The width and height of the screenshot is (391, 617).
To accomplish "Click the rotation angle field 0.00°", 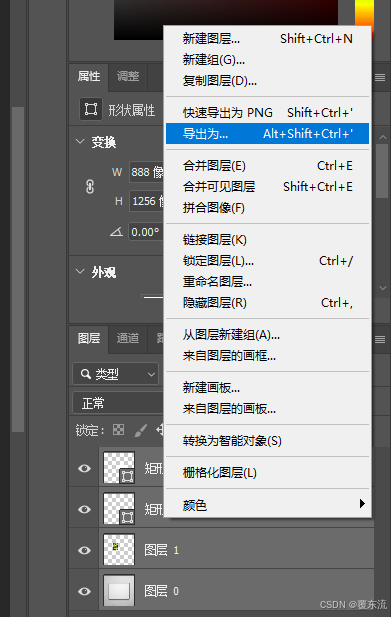I will (146, 232).
